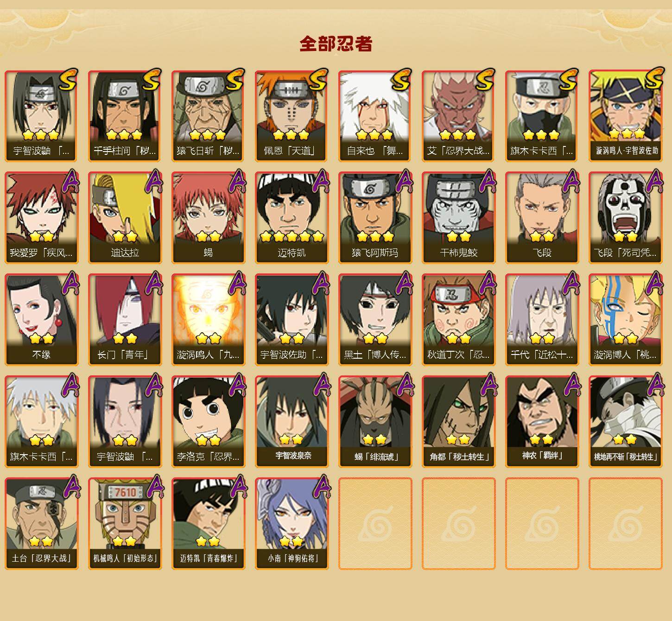The image size is (672, 621).
Task: Open the 迪达拉 character card
Action: [125, 218]
